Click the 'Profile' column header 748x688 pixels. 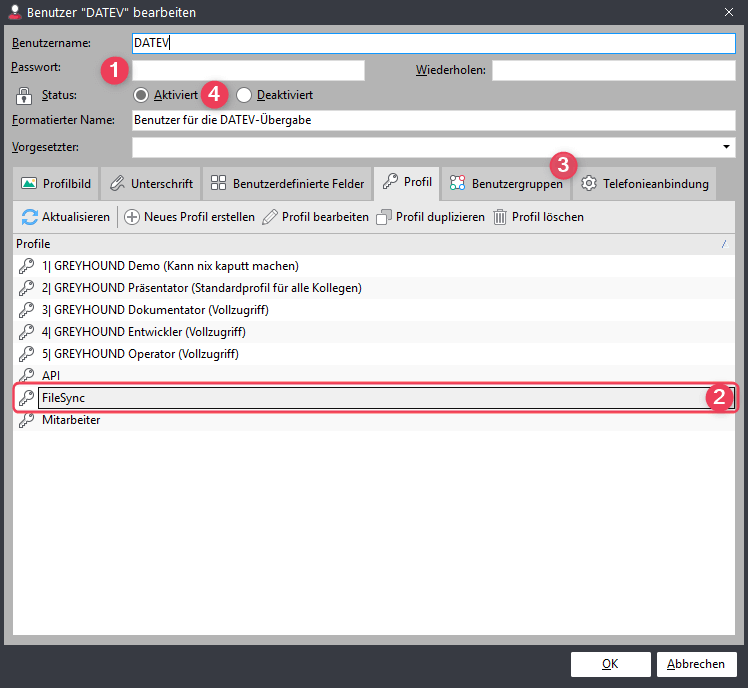coord(374,244)
